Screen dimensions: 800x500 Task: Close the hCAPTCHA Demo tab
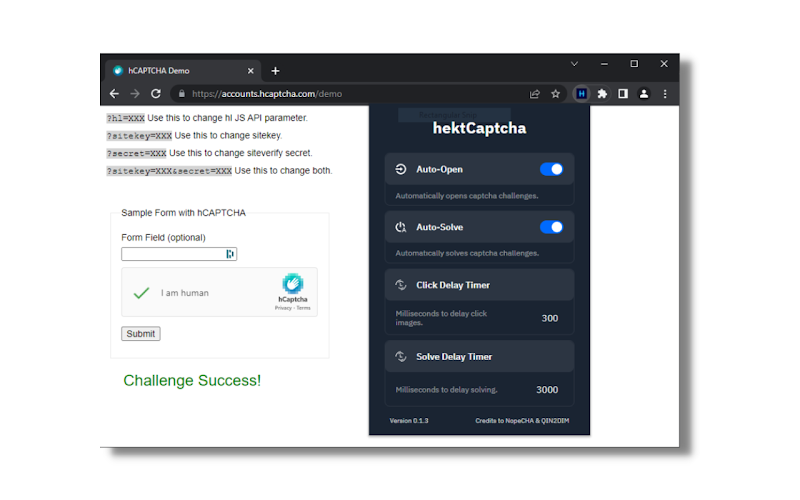click(x=251, y=71)
